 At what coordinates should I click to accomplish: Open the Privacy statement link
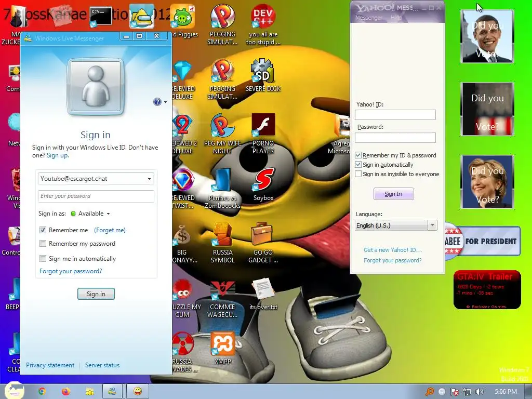click(x=50, y=365)
